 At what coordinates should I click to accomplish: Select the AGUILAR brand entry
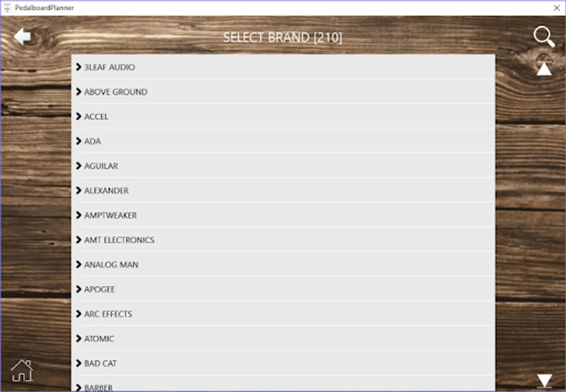pyautogui.click(x=101, y=166)
